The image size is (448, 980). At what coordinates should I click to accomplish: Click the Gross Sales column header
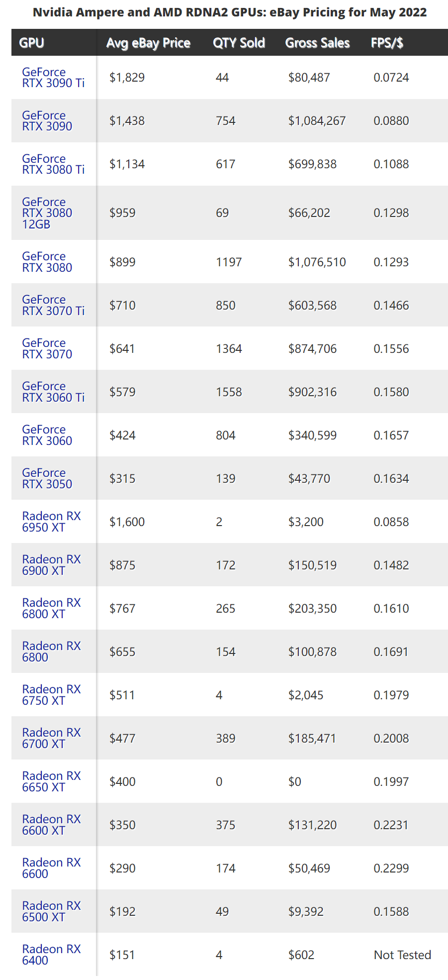[x=317, y=43]
